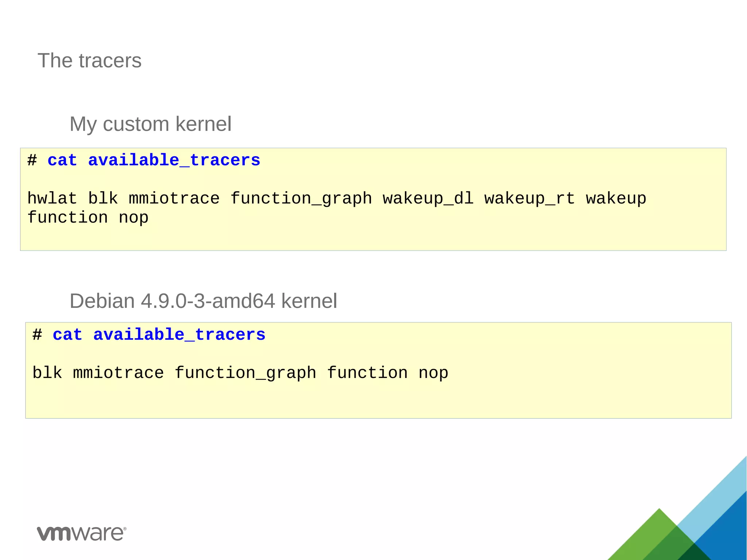Click final 'wakeup' on first output line
Screen dimensions: 747x560
click(x=616, y=199)
